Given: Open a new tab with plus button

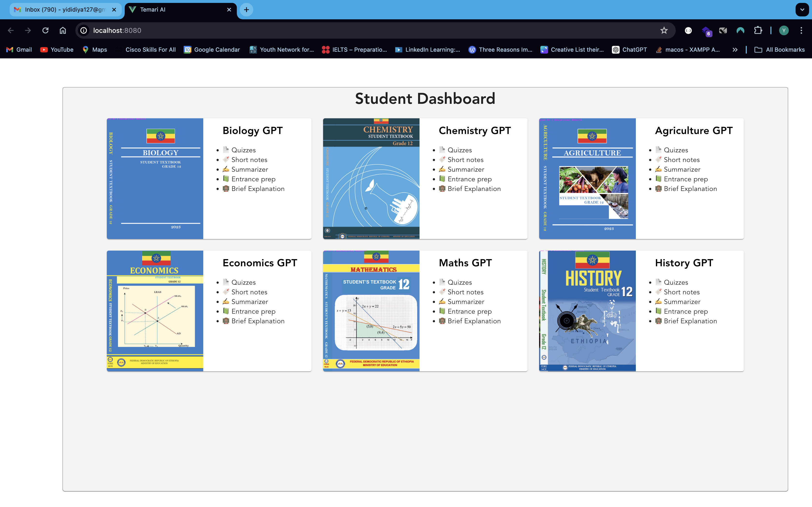Looking at the screenshot, I should (x=246, y=10).
